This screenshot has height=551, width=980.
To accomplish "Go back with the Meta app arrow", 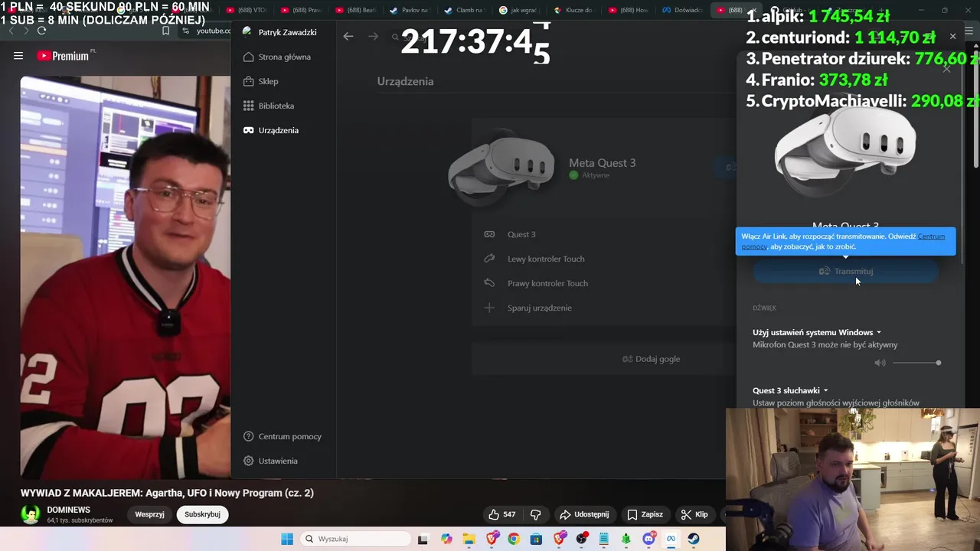I will click(348, 36).
